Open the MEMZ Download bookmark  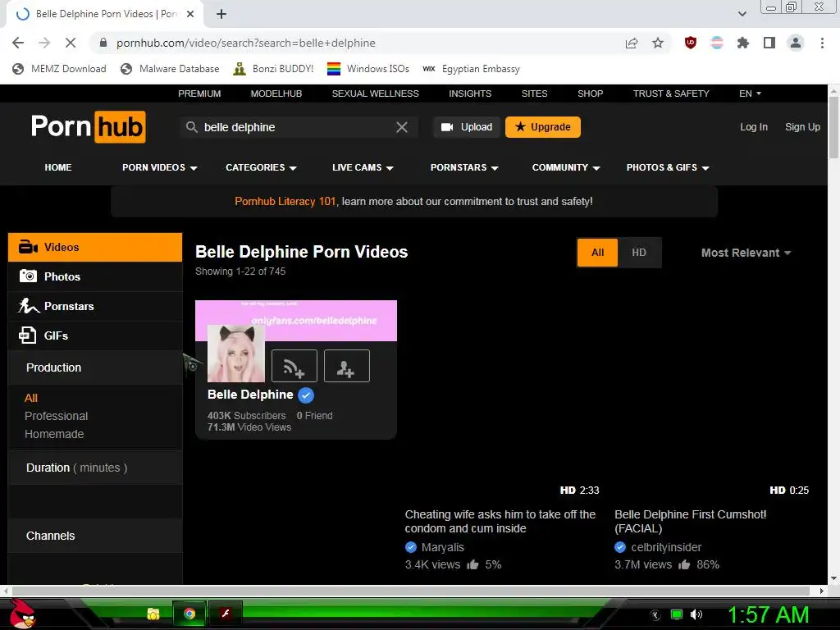point(59,69)
